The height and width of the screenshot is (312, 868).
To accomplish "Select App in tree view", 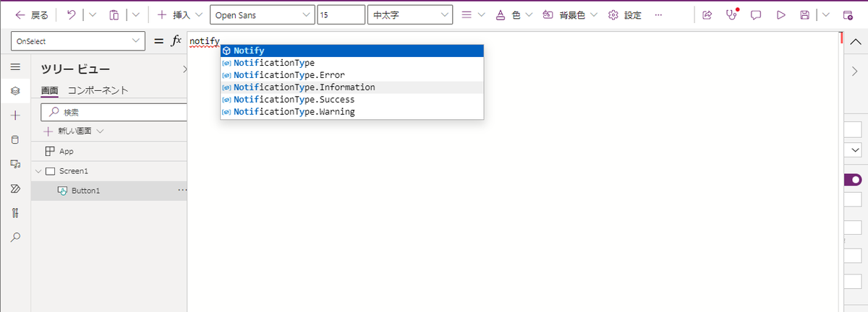I will click(x=66, y=151).
